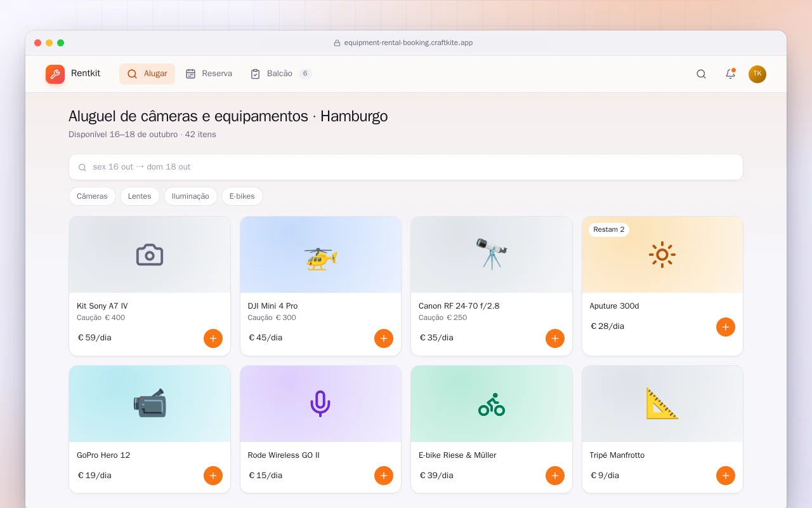Click the Disponível 16–18 de outubro subtitle
812x508 pixels.
coord(142,135)
